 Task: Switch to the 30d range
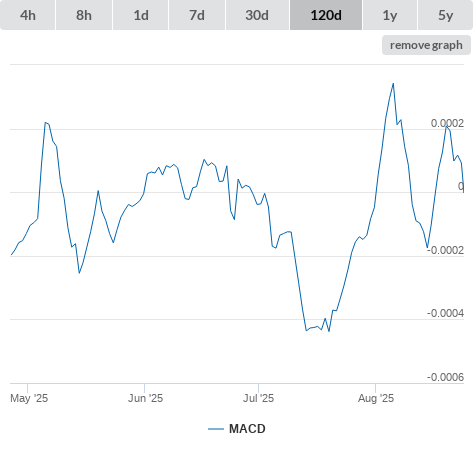tap(257, 15)
